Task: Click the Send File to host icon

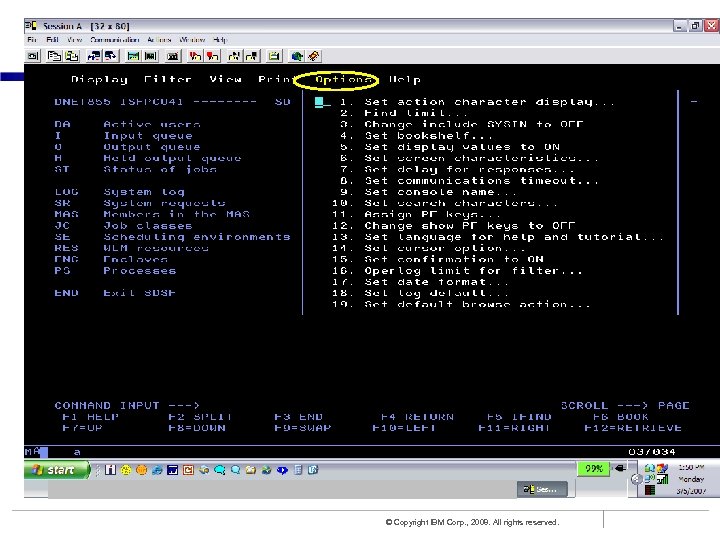Action: pyautogui.click(x=94, y=56)
